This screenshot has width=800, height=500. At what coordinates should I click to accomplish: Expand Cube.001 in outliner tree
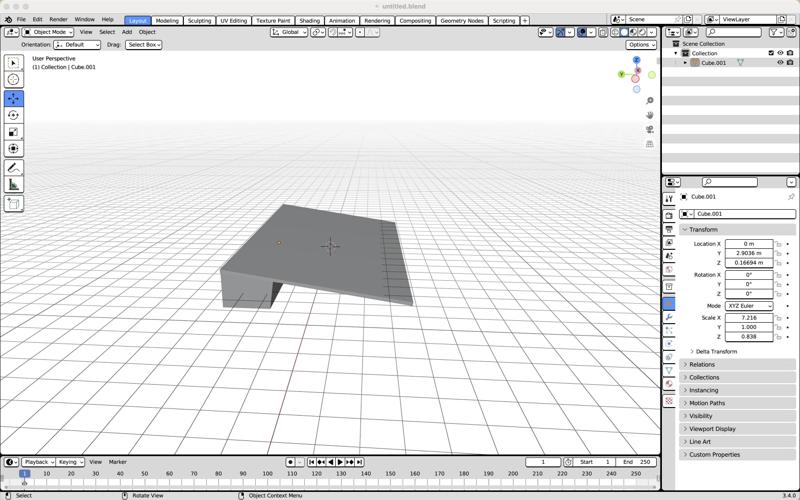click(685, 63)
